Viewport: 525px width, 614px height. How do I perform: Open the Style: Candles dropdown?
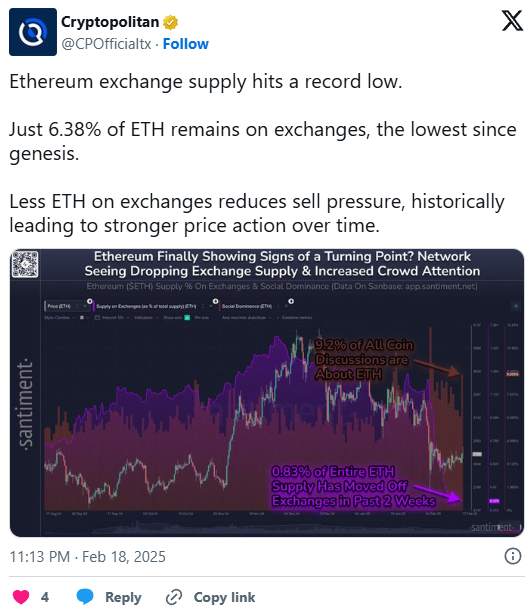coord(57,318)
